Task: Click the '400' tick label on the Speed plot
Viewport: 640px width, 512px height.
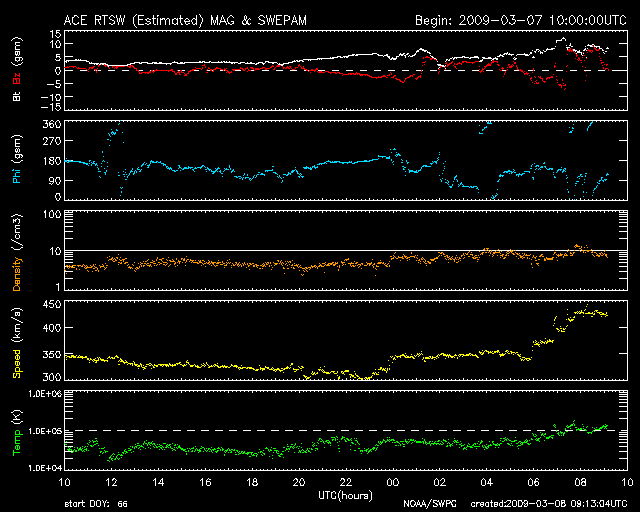Action: [52, 328]
